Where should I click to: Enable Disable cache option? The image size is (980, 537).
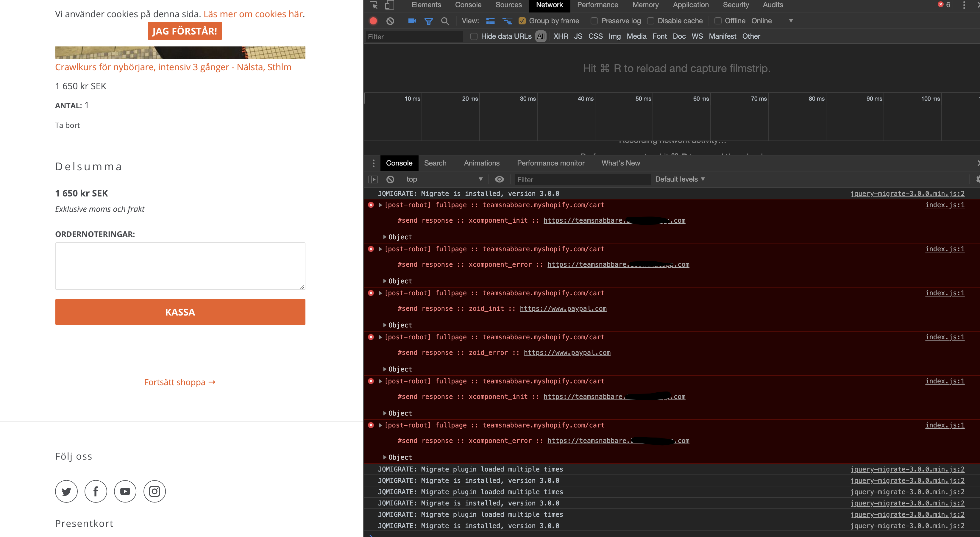coord(650,21)
